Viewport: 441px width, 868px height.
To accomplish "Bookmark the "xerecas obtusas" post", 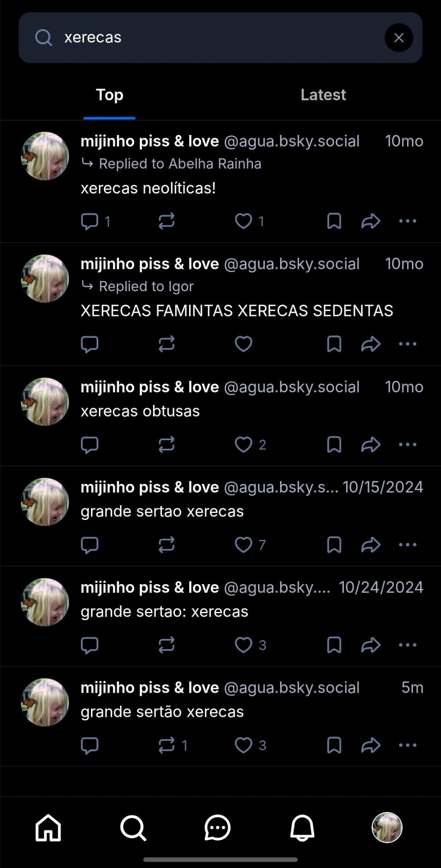I will tap(334, 444).
